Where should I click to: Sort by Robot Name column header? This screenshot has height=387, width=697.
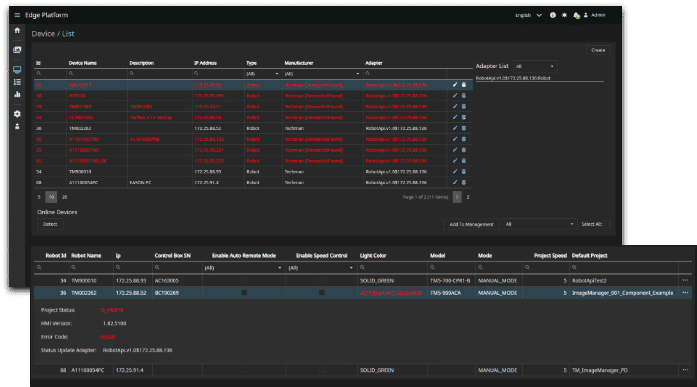click(86, 255)
